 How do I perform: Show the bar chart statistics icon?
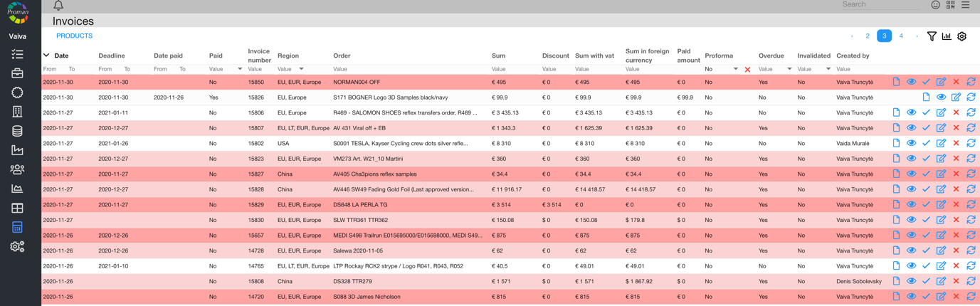tap(947, 36)
